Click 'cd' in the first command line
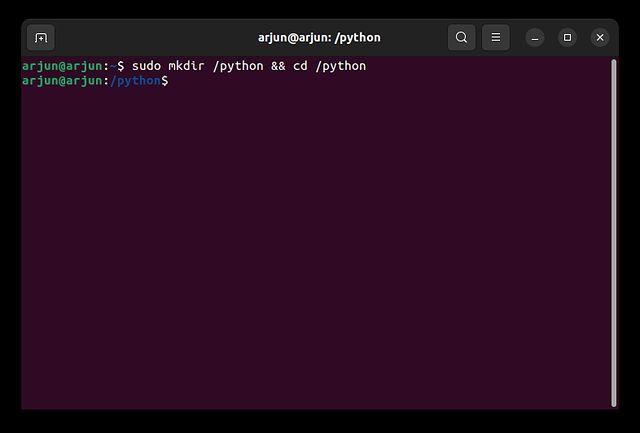Screen dimensions: 640x433 click(300, 66)
